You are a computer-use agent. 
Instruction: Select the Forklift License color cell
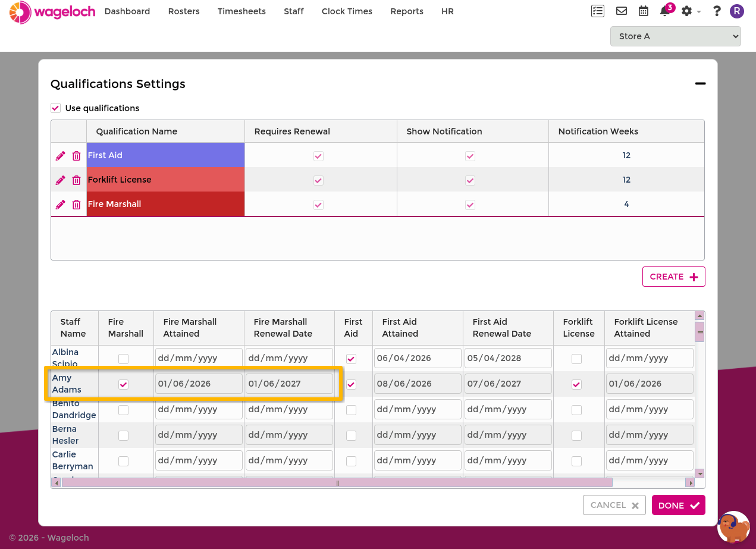tap(165, 180)
